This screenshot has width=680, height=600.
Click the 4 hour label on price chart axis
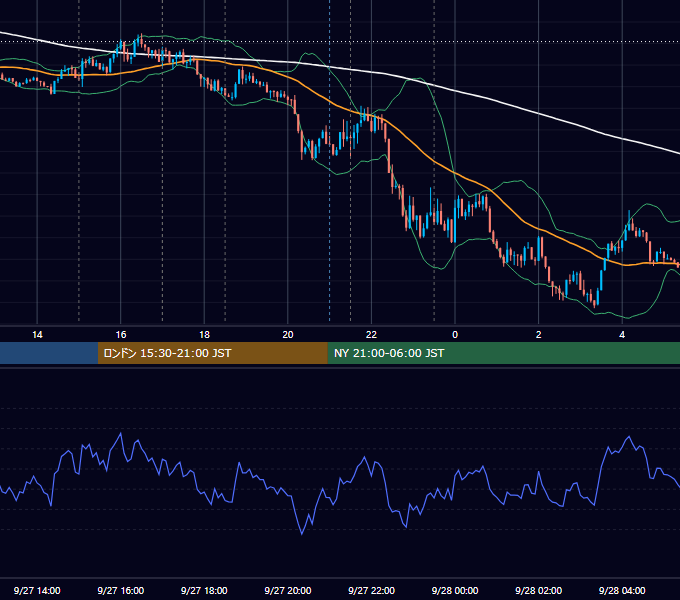point(622,335)
